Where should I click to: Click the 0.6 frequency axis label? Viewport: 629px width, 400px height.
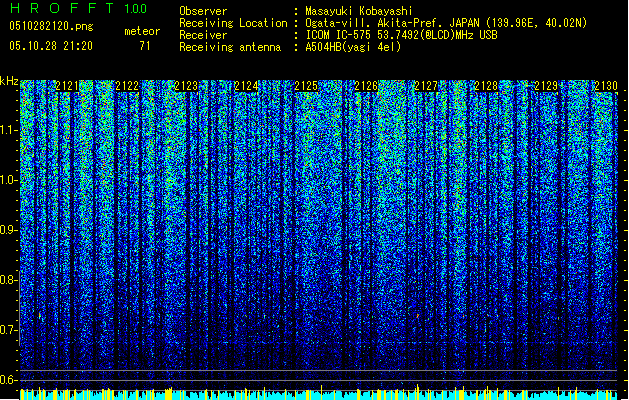click(9, 380)
